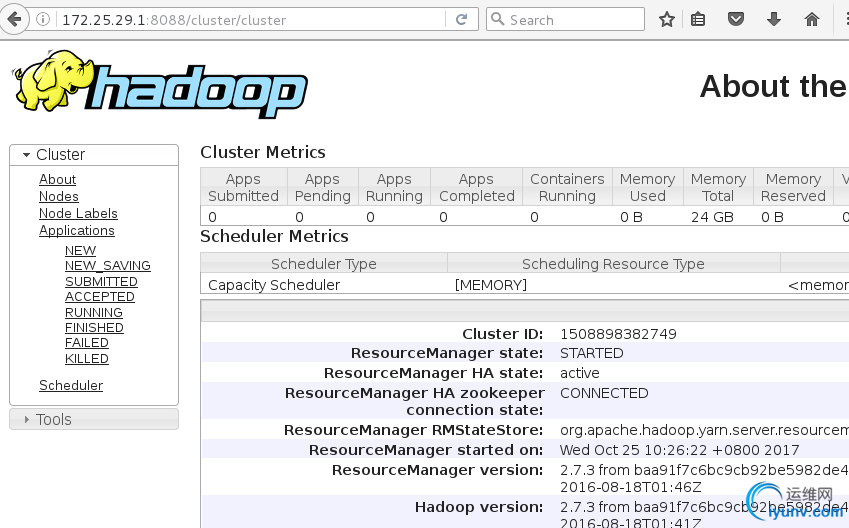This screenshot has width=849, height=528.
Task: Click the Apps Completed column header
Action: 476,187
